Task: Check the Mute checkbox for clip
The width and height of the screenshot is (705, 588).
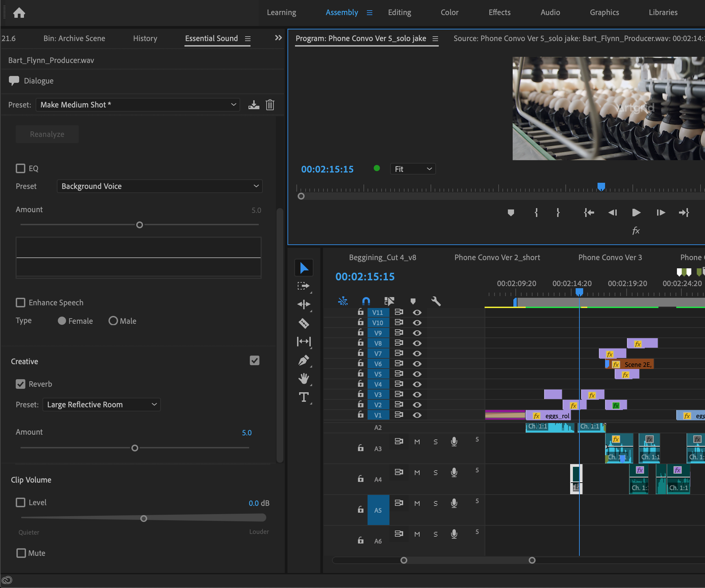Action: pyautogui.click(x=21, y=553)
